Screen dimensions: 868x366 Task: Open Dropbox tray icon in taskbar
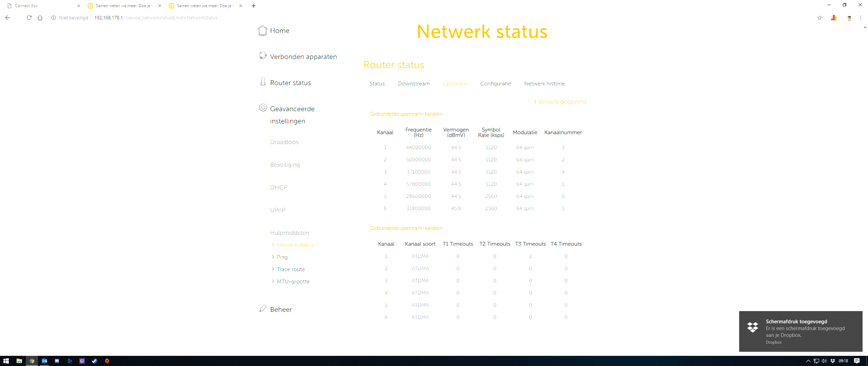coord(833,361)
